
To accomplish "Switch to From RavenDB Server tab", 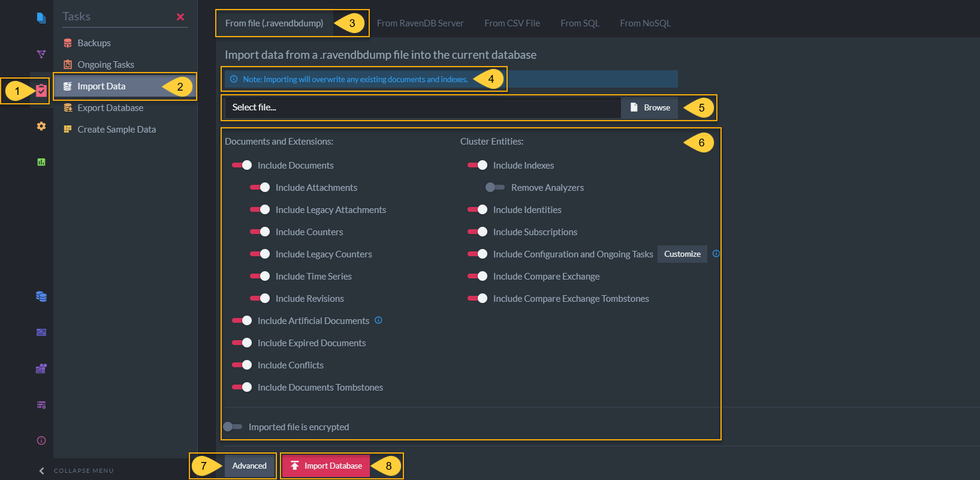I will pos(420,23).
